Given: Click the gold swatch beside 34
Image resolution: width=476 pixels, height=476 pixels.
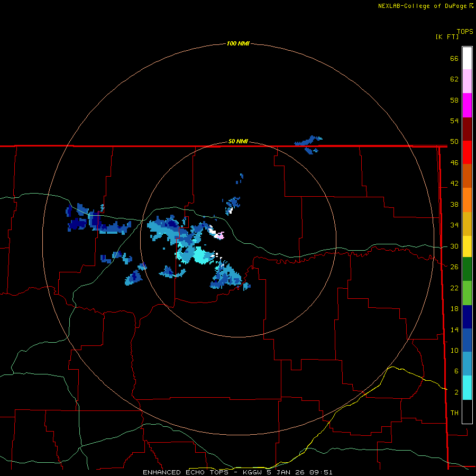Looking at the screenshot, I should [x=467, y=224].
